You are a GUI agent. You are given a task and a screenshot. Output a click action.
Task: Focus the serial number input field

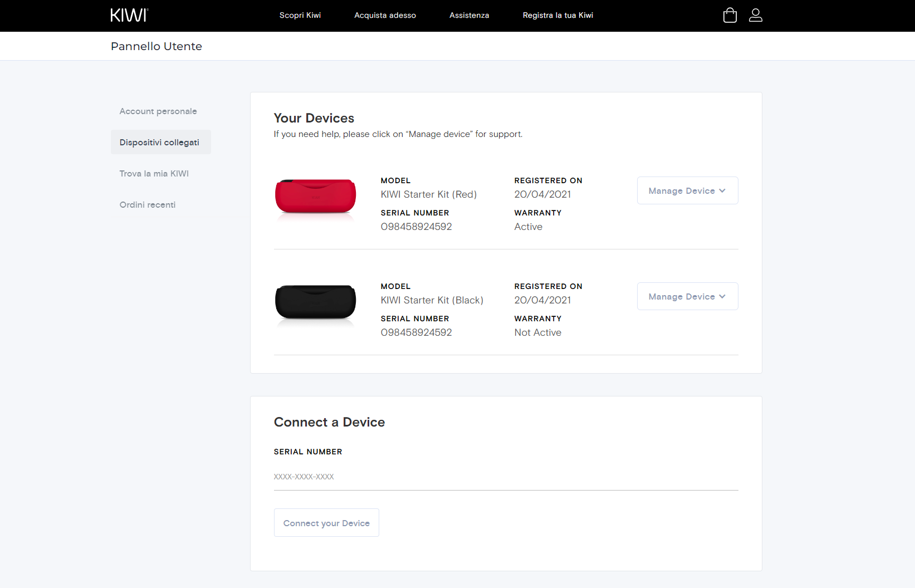[x=506, y=477]
